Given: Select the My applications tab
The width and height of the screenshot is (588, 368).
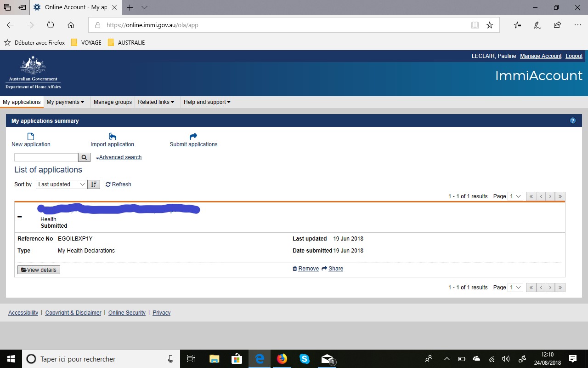Looking at the screenshot, I should (x=22, y=102).
